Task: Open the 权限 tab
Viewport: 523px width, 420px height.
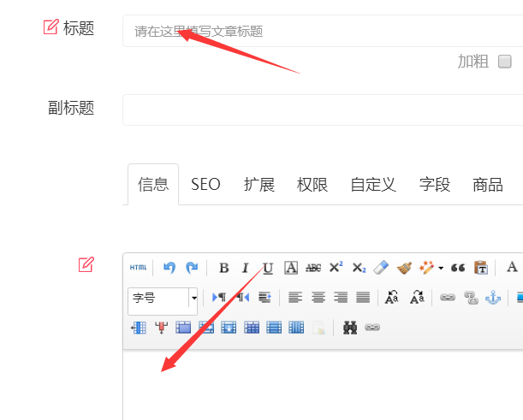Action: [312, 184]
